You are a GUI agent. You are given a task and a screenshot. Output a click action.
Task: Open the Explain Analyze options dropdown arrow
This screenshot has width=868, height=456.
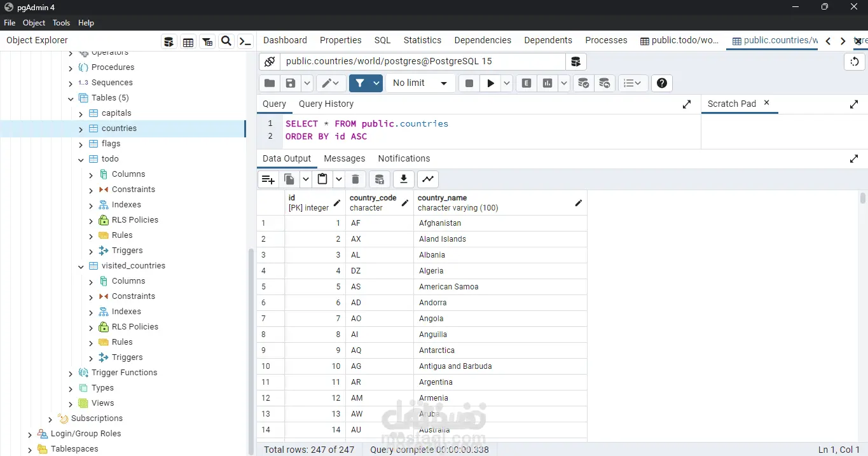pyautogui.click(x=563, y=83)
